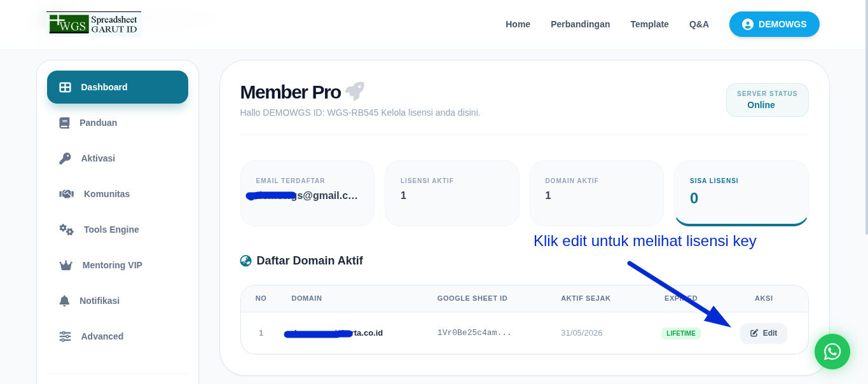The image size is (868, 384).
Task: Click the Mentoring VIP crown icon
Action: click(x=65, y=265)
